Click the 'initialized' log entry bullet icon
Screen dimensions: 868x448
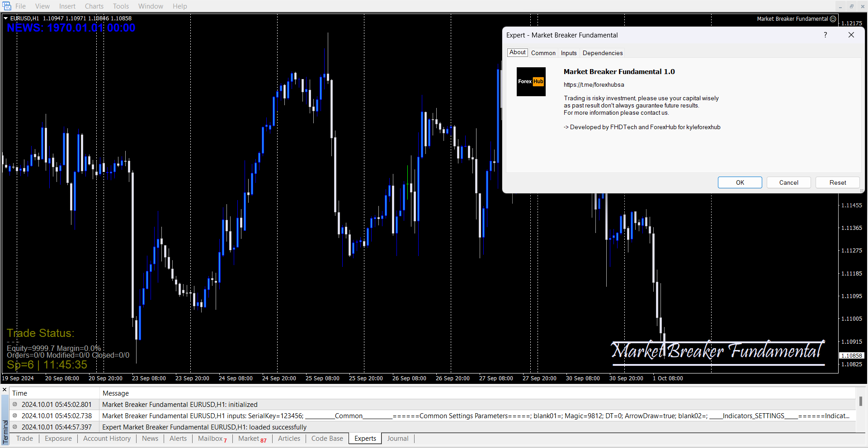click(15, 405)
